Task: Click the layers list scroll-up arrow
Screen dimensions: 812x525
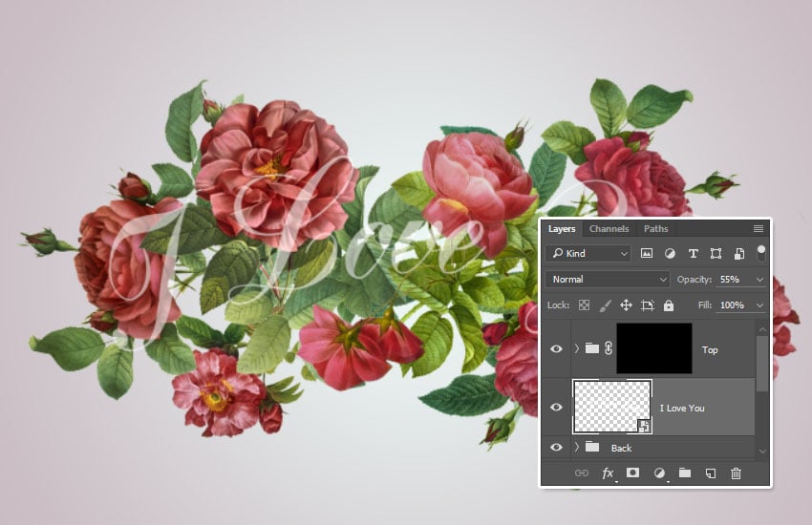Action: click(x=761, y=328)
